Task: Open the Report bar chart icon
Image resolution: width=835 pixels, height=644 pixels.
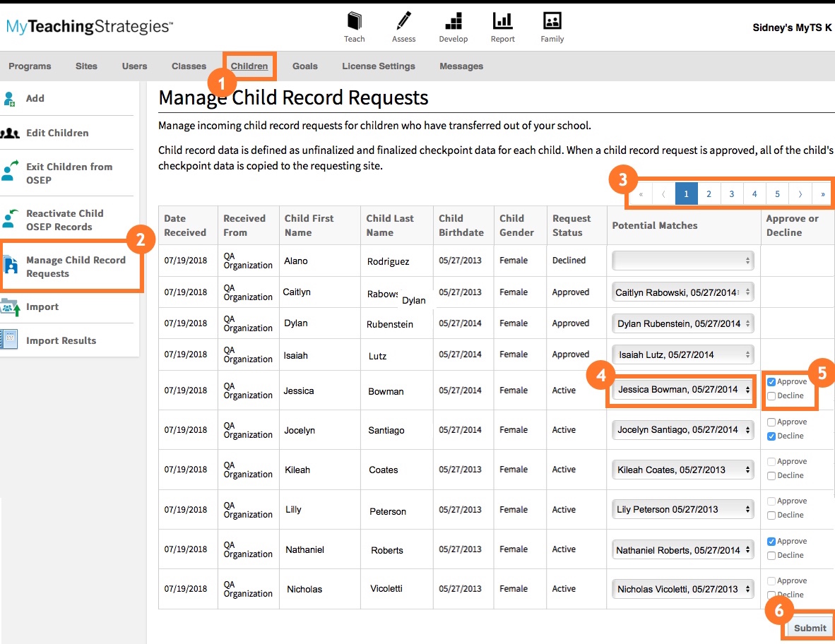Action: pyautogui.click(x=502, y=21)
